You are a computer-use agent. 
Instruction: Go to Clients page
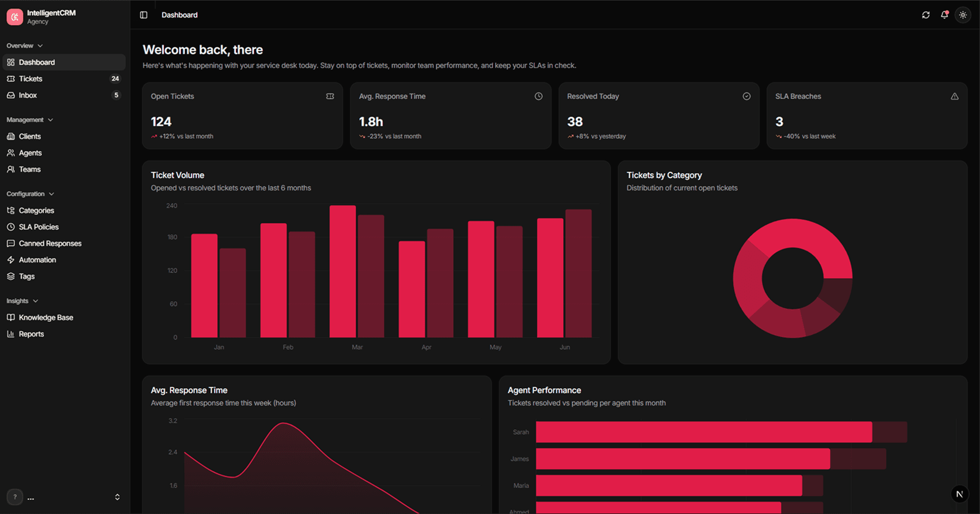[x=64, y=136]
